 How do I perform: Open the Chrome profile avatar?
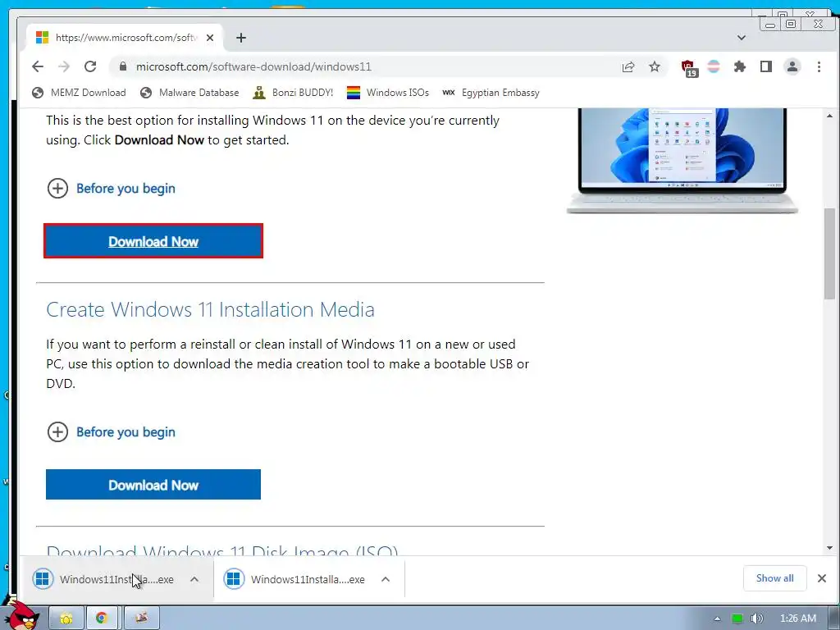(792, 66)
